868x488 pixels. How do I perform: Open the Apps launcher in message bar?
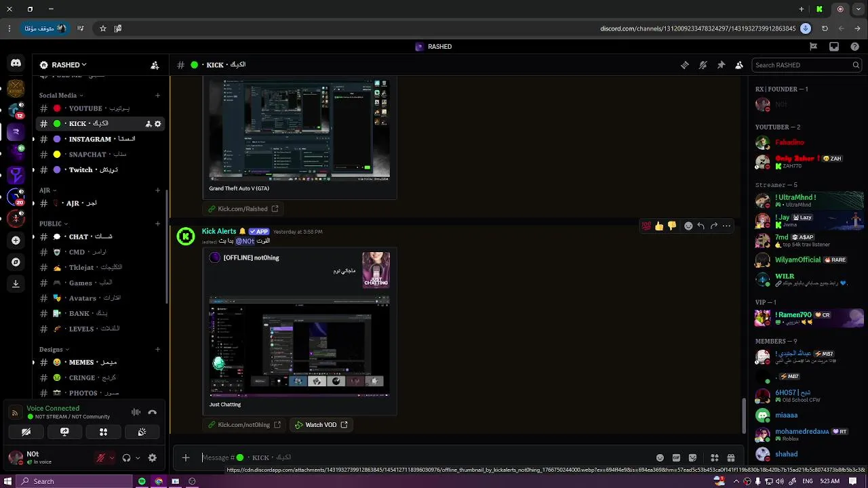tap(714, 457)
